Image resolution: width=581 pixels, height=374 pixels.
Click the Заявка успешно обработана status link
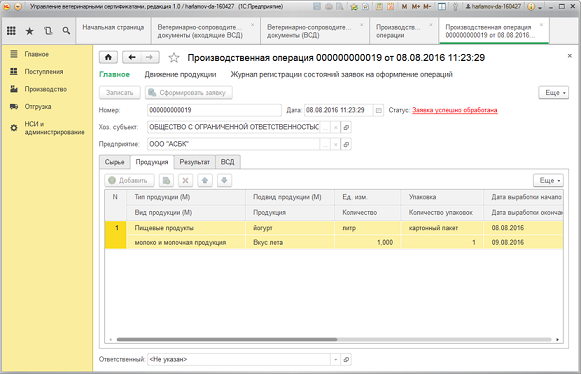[455, 110]
